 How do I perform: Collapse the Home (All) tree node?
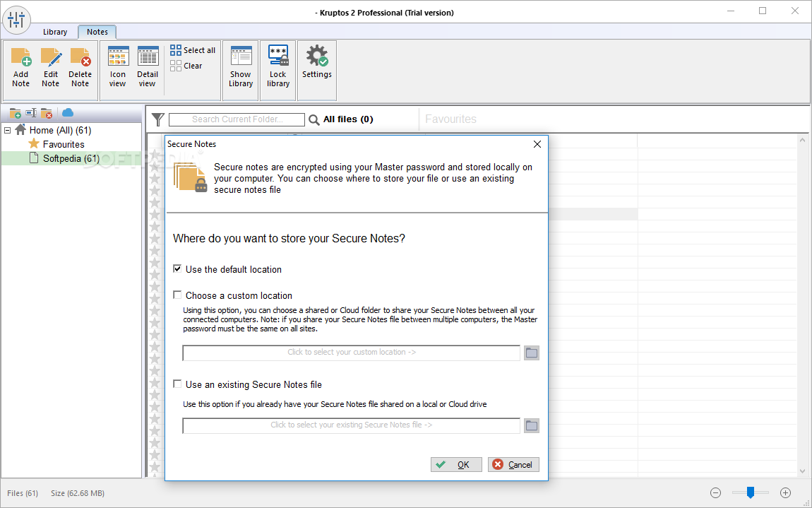[x=7, y=130]
